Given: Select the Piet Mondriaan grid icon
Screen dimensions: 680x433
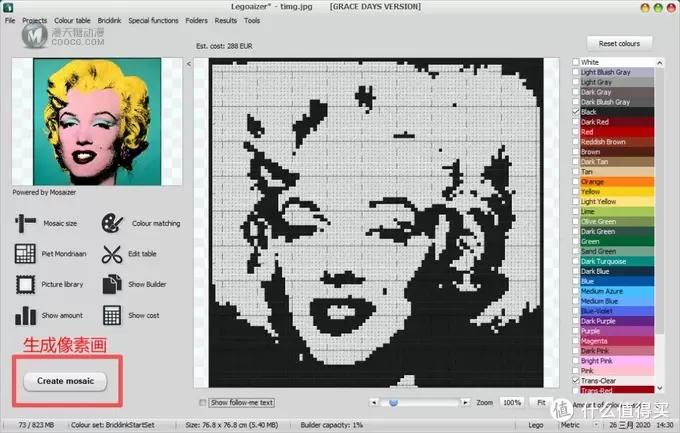Looking at the screenshot, I should [25, 253].
